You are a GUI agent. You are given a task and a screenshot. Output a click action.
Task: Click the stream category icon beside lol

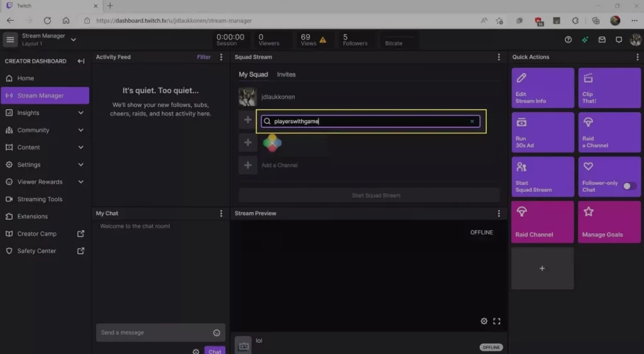[243, 345]
